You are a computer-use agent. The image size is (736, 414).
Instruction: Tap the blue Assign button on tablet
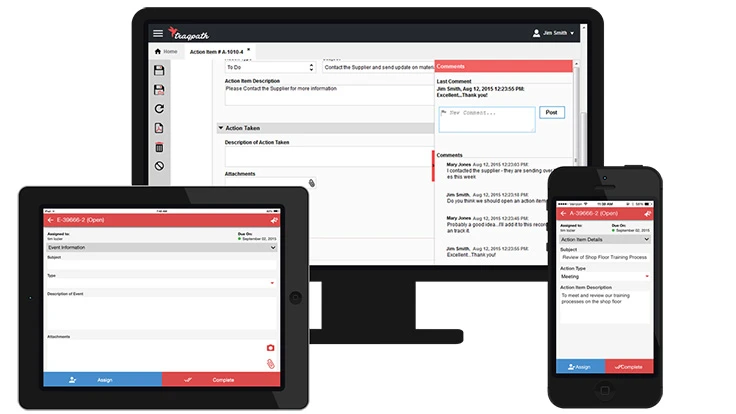coord(102,380)
